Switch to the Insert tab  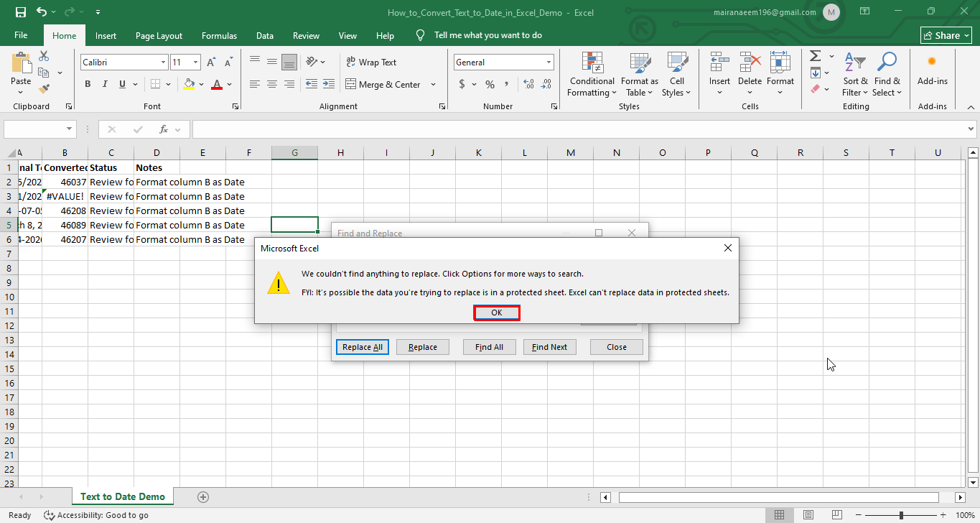[x=106, y=35]
